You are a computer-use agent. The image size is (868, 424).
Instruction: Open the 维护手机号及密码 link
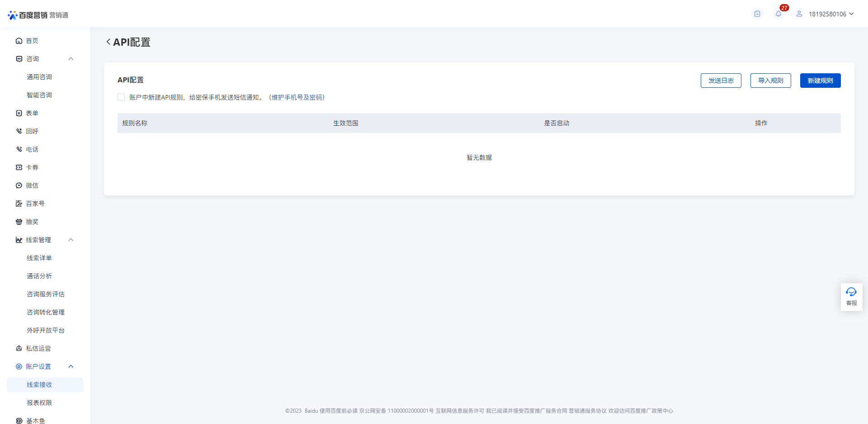(x=297, y=97)
